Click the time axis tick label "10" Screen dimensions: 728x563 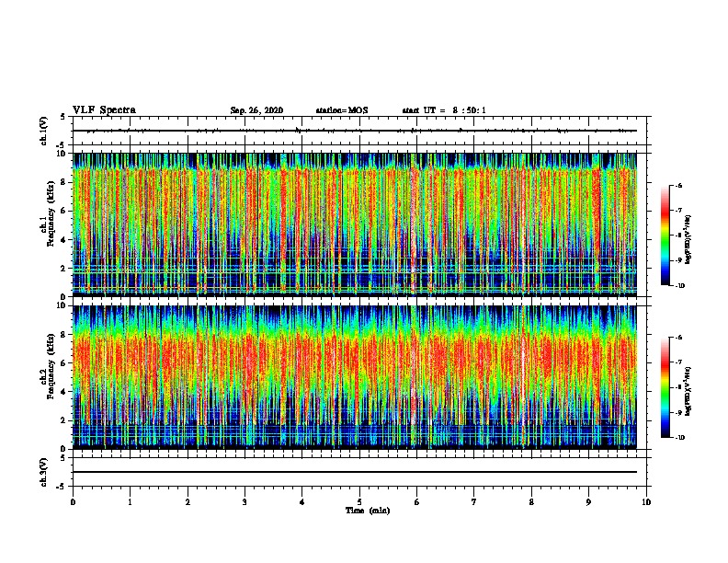click(646, 502)
